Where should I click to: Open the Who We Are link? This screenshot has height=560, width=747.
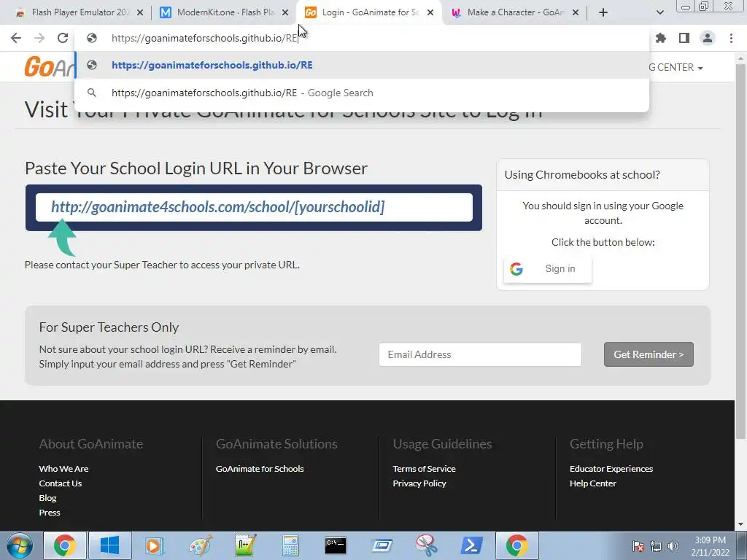pyautogui.click(x=64, y=469)
